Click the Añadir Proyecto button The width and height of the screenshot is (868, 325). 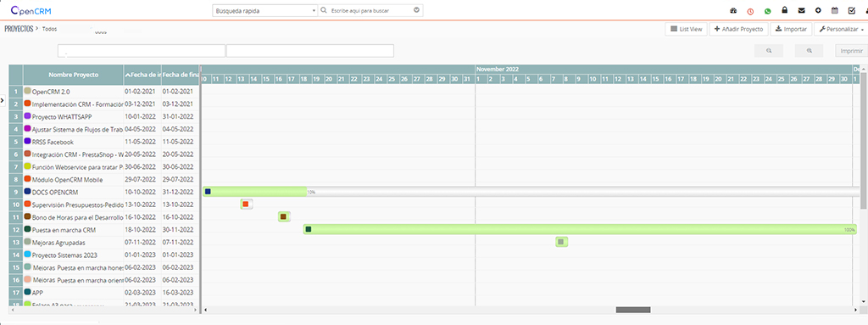(x=738, y=30)
